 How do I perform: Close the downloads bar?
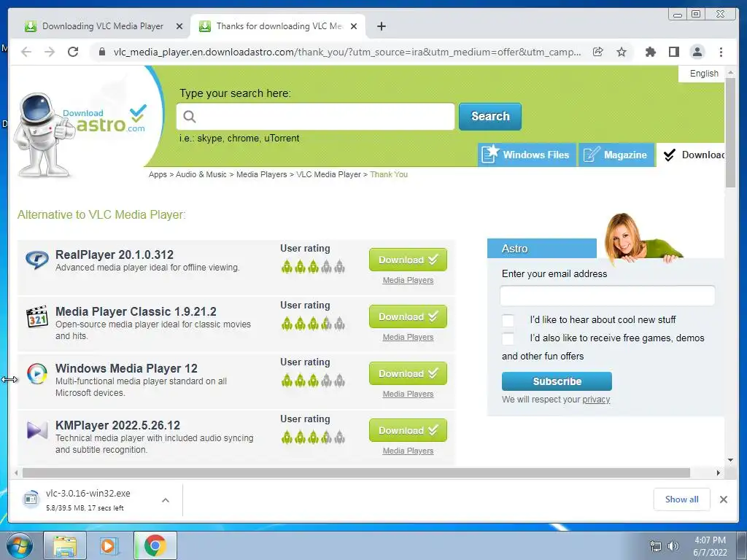(723, 499)
